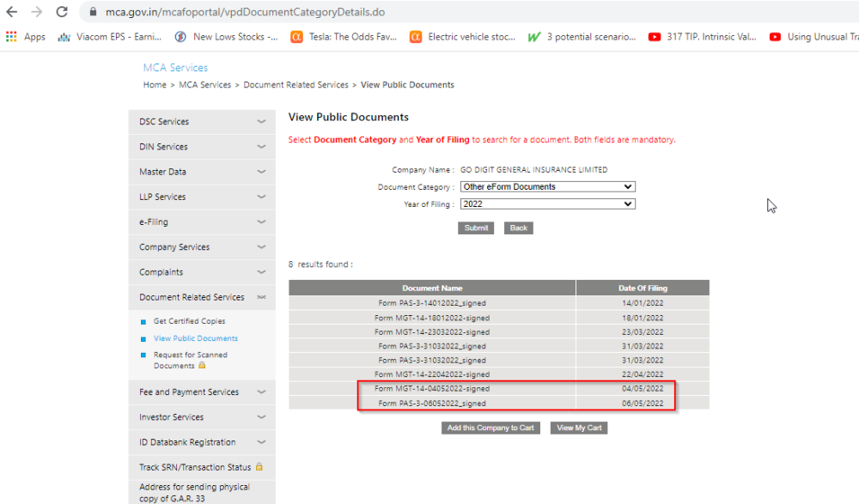Image resolution: width=859 pixels, height=504 pixels.
Task: Expand DSC Services chevron
Action: point(261,122)
